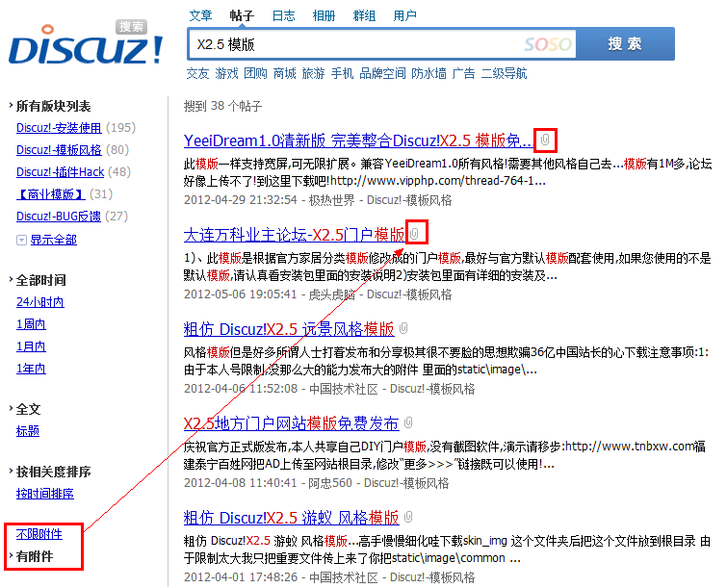Switch to the 日志 tab
727x588 pixels.
pyautogui.click(x=283, y=15)
